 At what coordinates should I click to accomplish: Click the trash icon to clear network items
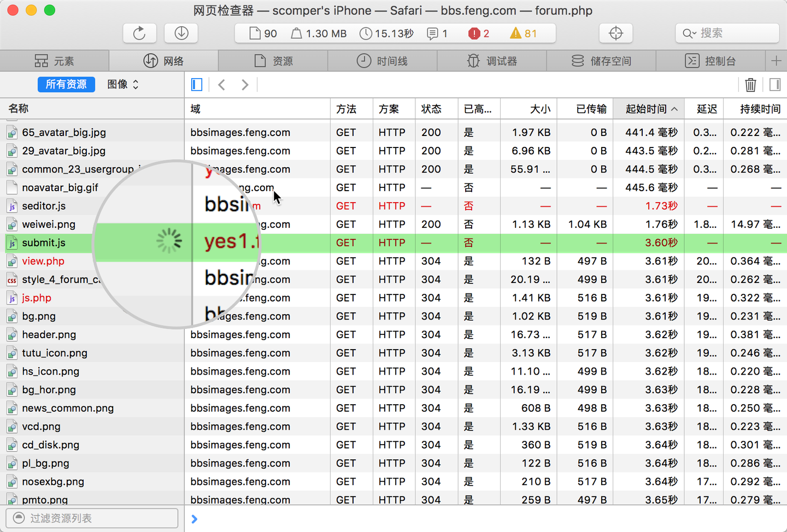point(750,85)
